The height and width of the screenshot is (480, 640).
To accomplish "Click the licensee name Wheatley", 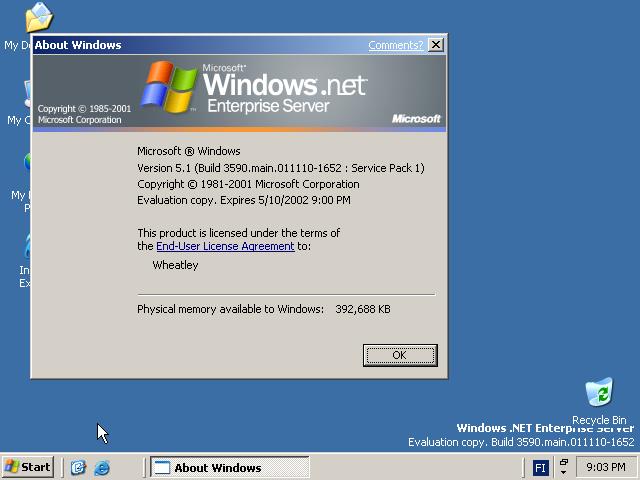I will click(x=176, y=265).
